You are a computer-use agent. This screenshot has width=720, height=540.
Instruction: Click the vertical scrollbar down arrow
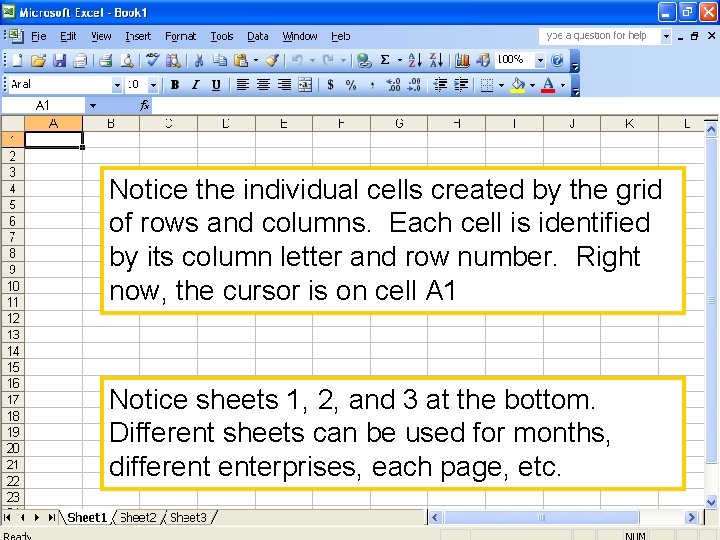pos(711,502)
